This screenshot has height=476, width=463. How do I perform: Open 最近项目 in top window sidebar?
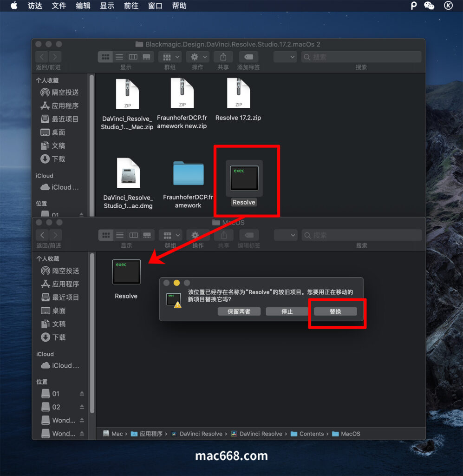pyautogui.click(x=60, y=119)
